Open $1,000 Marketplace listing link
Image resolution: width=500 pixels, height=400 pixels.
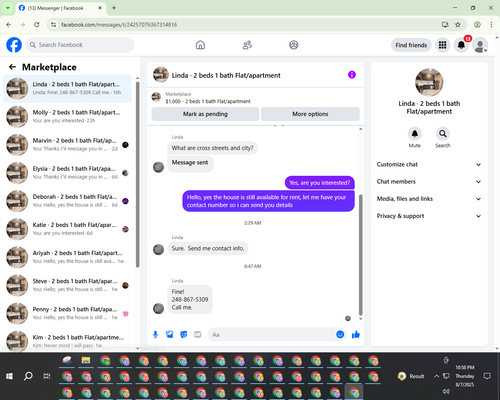point(208,101)
